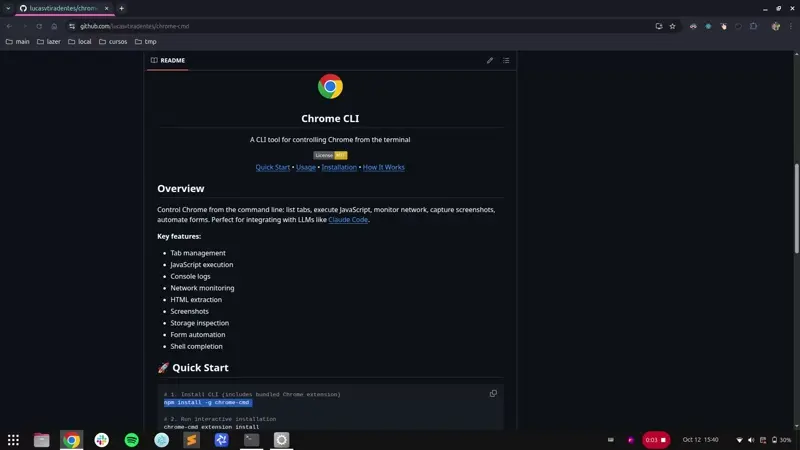Viewport: 800px width, 450px height.
Task: Open the keyboard tray icon
Action: 611,440
